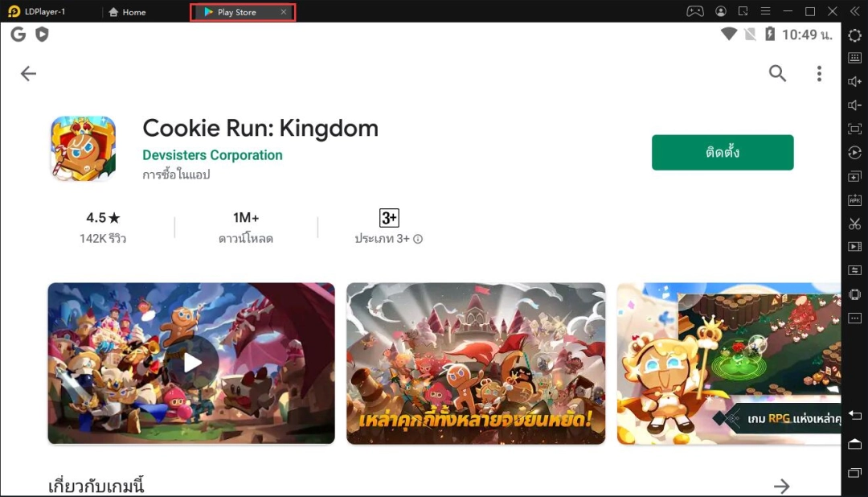Screen dimensions: 868x497
Task: Go back using the Play Store back arrow
Action: pyautogui.click(x=28, y=73)
